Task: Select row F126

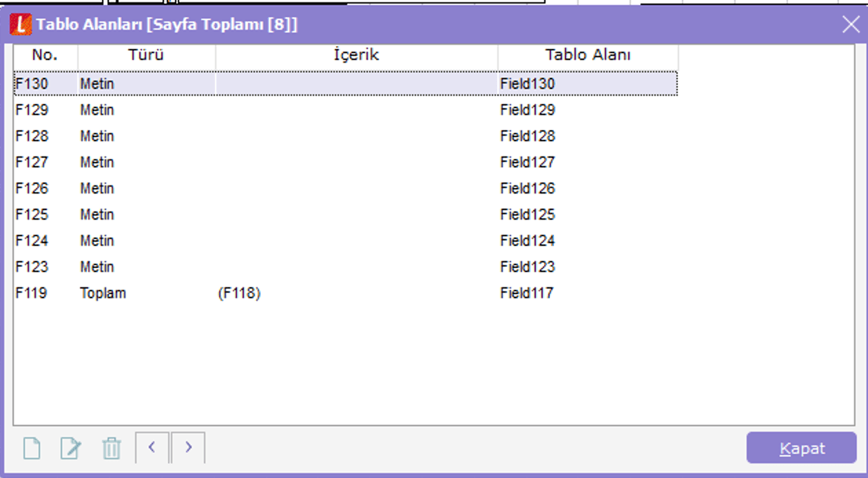Action: point(346,188)
